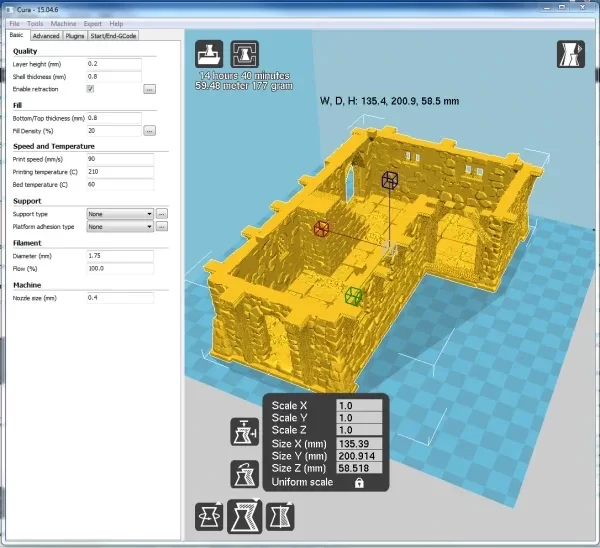600x548 pixels.
Task: Click the Support section heading
Action: [27, 201]
